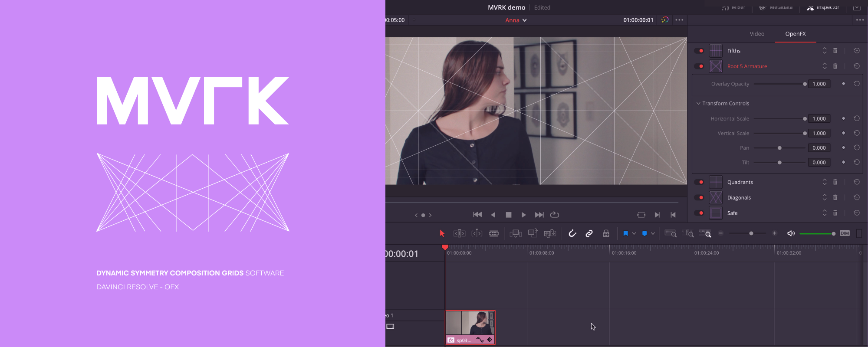868x347 pixels.
Task: Add keyframe for Horizontal Scale
Action: [x=843, y=118]
